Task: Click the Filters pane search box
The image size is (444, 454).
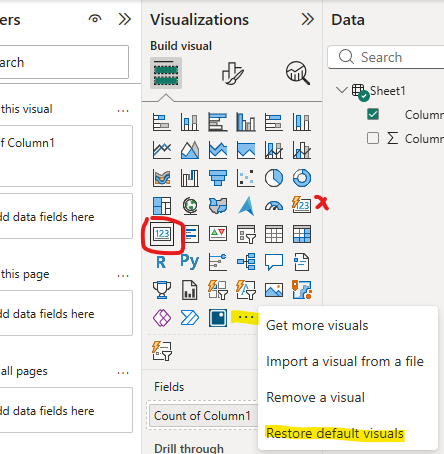Action: click(64, 62)
